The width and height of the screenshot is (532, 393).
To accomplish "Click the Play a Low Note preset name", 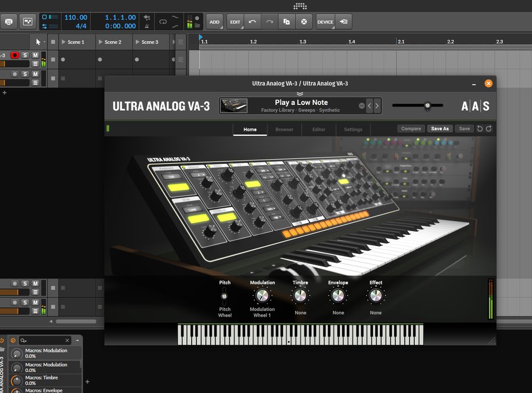I will click(x=301, y=102).
